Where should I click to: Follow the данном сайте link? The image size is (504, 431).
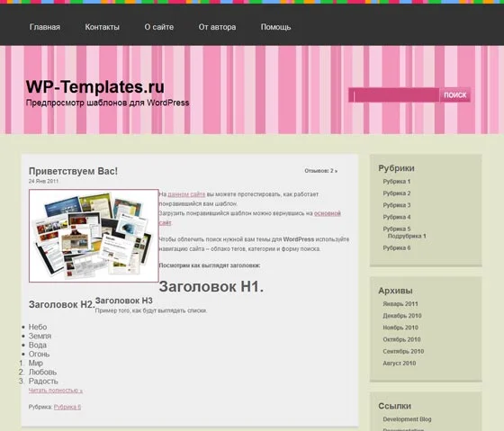[x=186, y=194]
